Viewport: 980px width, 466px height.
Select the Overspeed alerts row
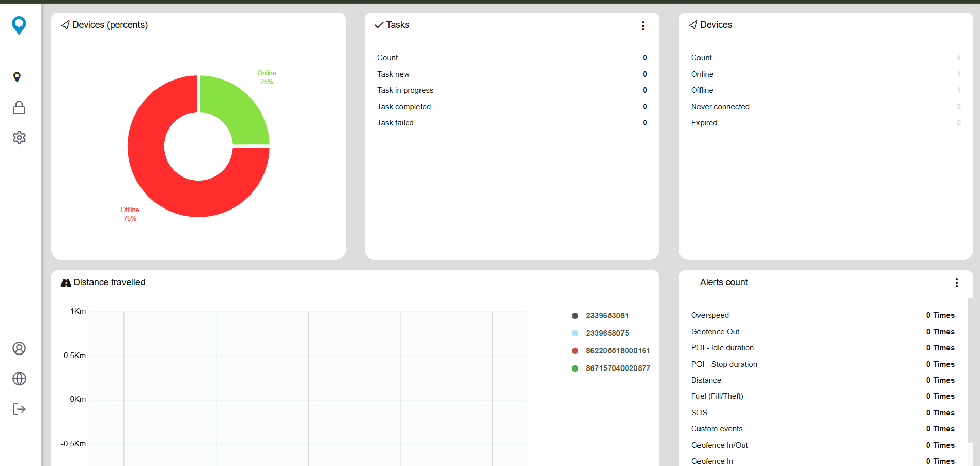point(822,315)
